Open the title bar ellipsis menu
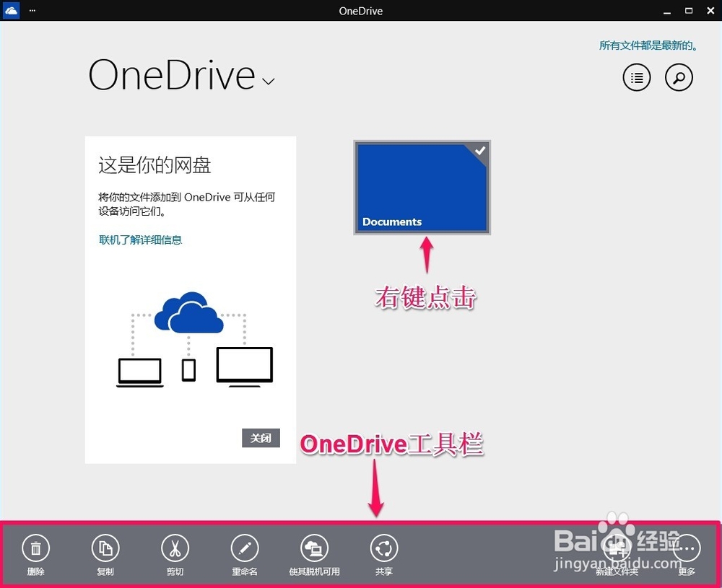722x588 pixels. pyautogui.click(x=32, y=10)
